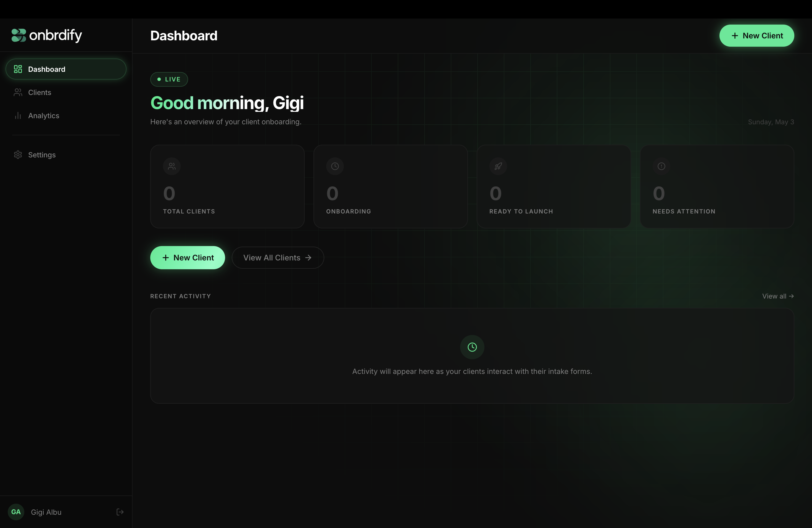Click the Good morning, Gigi heading
812x528 pixels.
pos(227,103)
